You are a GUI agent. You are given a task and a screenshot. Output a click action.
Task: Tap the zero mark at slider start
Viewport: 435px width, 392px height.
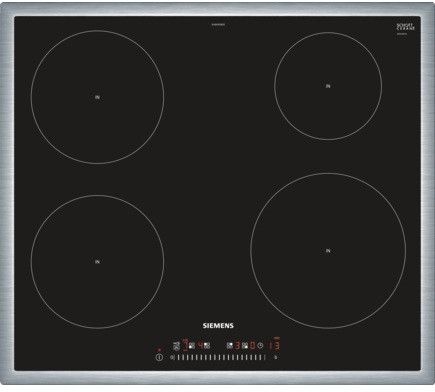172,357
